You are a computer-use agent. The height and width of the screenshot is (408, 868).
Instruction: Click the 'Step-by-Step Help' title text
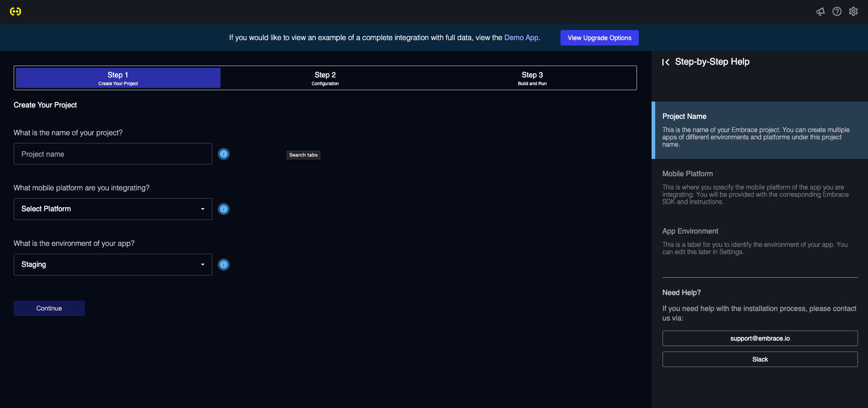click(712, 62)
